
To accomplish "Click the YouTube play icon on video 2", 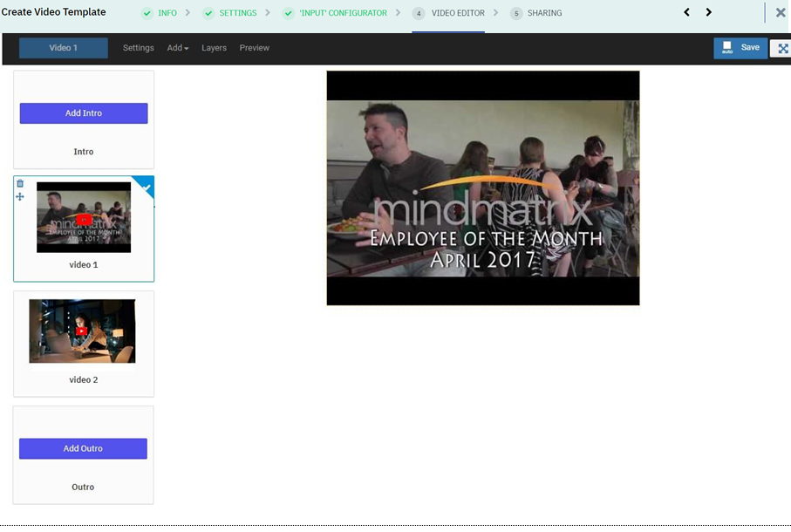I will tap(81, 331).
